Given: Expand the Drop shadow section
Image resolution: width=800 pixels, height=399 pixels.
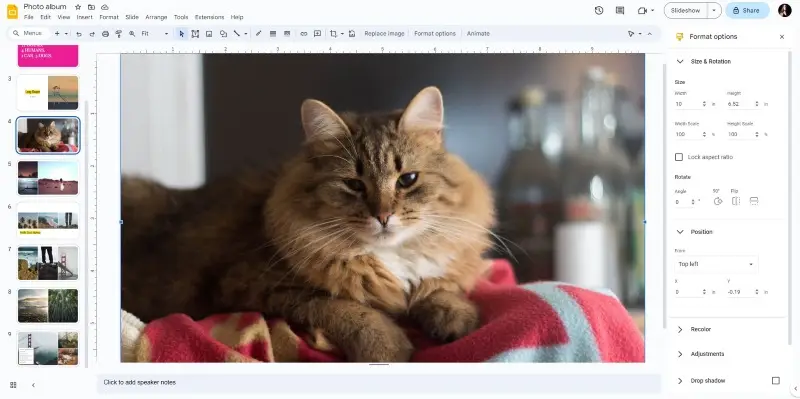Looking at the screenshot, I should coord(680,381).
